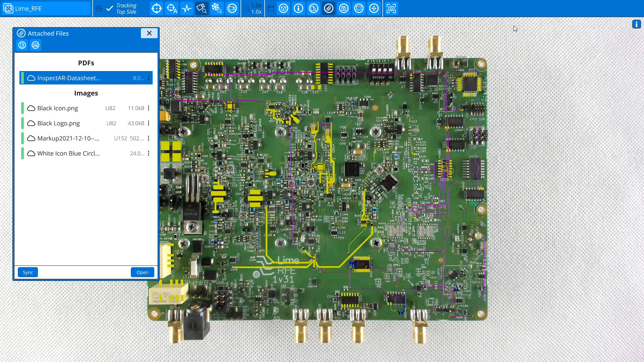Expand options for Markup2021-12-10 image
The image size is (644, 362).
[x=149, y=138]
